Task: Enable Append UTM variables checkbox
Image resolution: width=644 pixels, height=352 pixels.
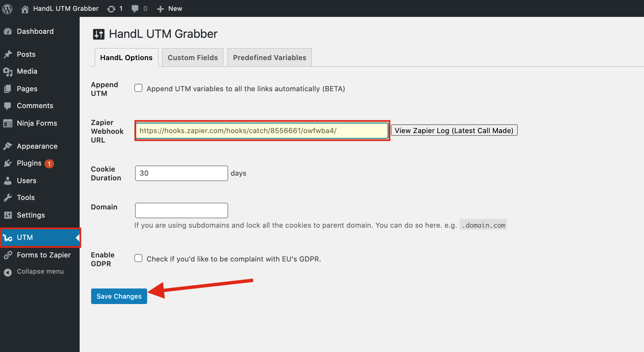Action: 138,88
